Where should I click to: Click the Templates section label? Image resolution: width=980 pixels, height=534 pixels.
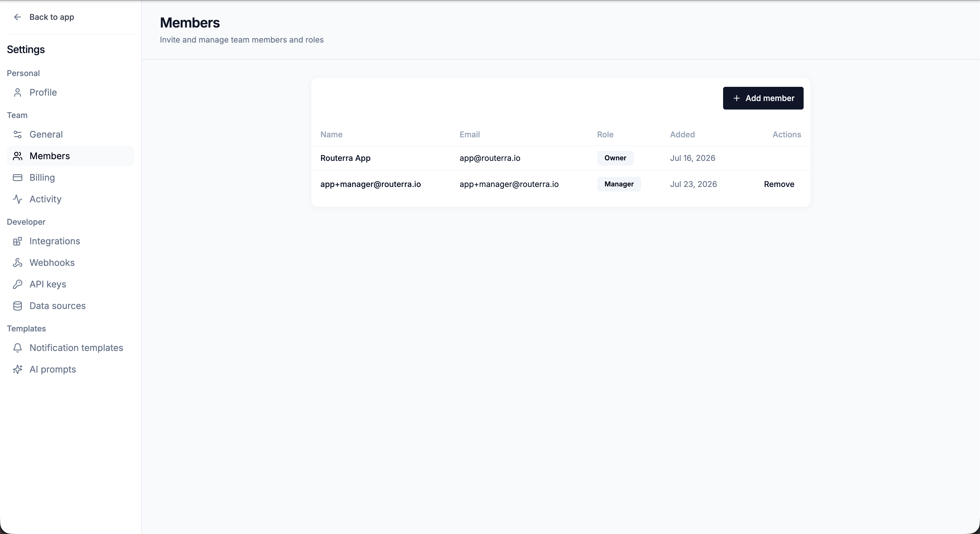(26, 329)
